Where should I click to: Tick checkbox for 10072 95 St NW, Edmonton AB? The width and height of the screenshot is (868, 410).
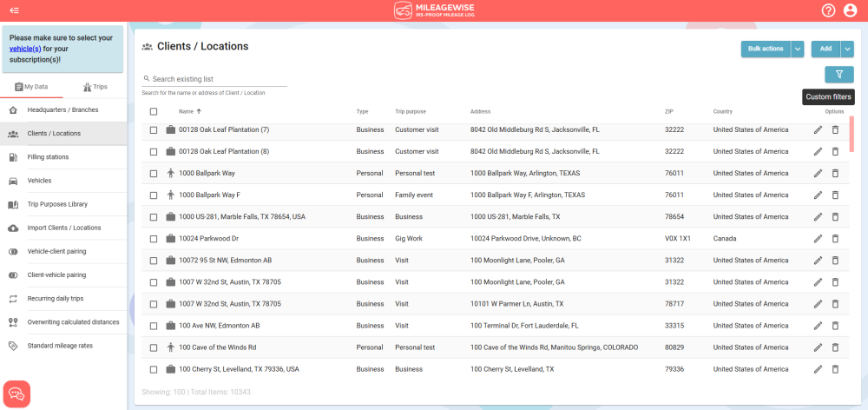pyautogui.click(x=154, y=260)
